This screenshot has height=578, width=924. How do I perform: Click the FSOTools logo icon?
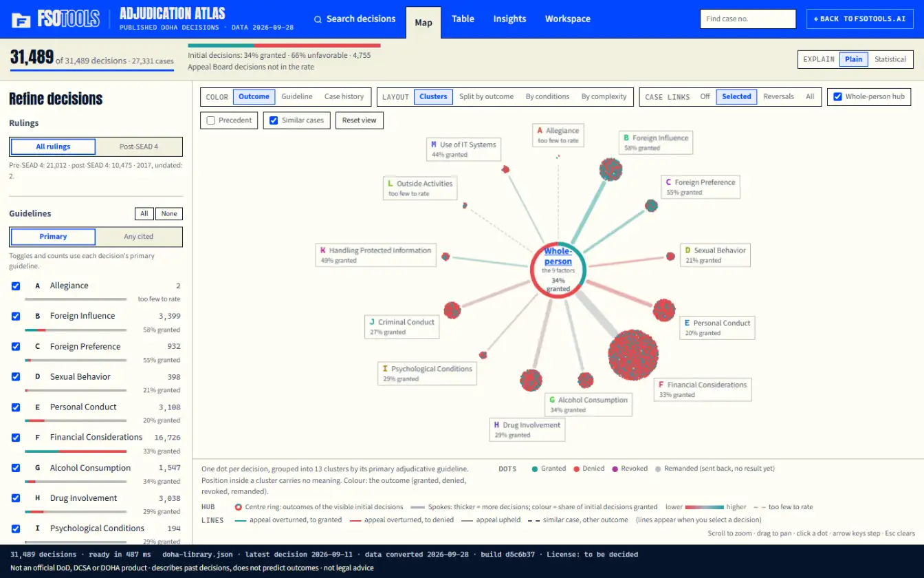tap(21, 20)
